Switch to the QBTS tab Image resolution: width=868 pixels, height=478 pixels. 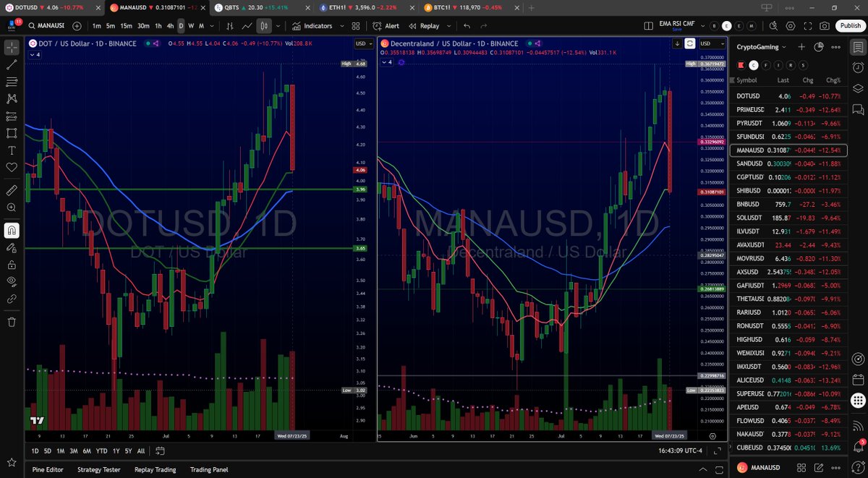(x=260, y=7)
